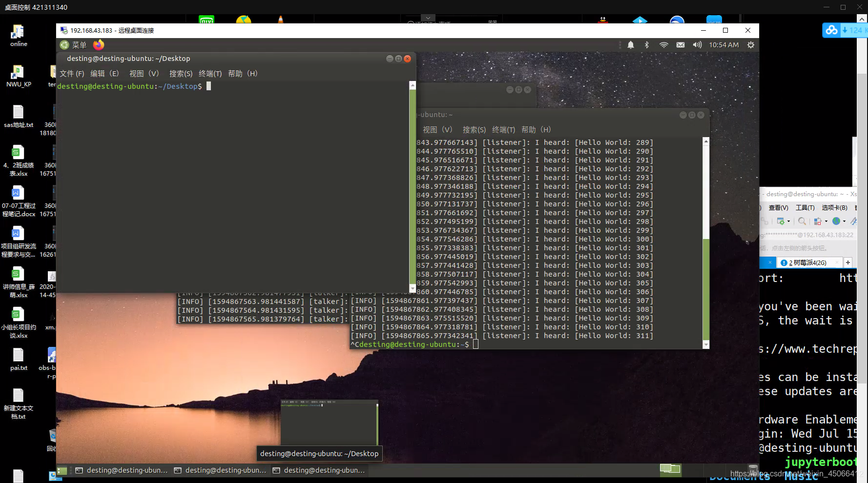868x483 pixels.
Task: Open 视图(V) menu in Desktop terminal
Action: tap(144, 74)
